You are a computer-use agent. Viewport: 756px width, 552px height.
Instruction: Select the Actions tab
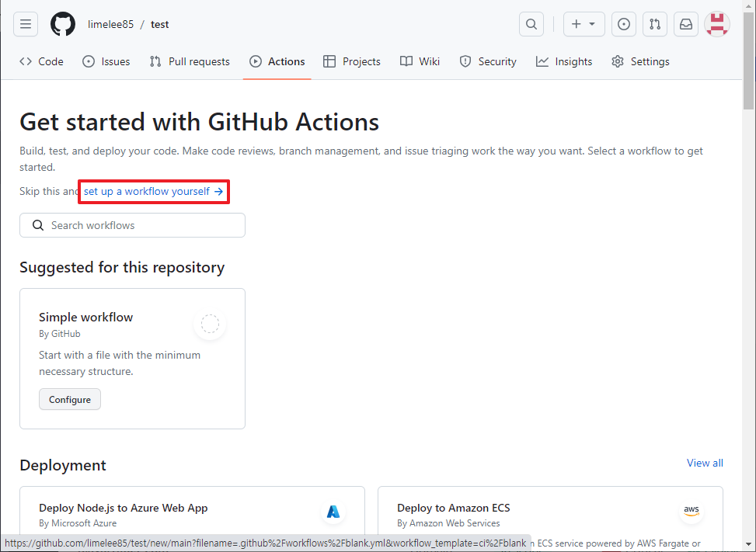click(x=277, y=61)
